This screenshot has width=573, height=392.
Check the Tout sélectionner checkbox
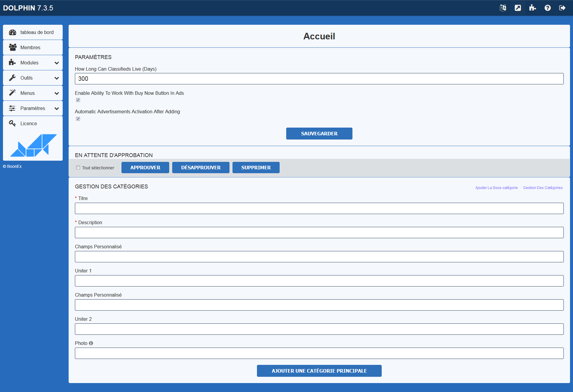[x=78, y=168]
